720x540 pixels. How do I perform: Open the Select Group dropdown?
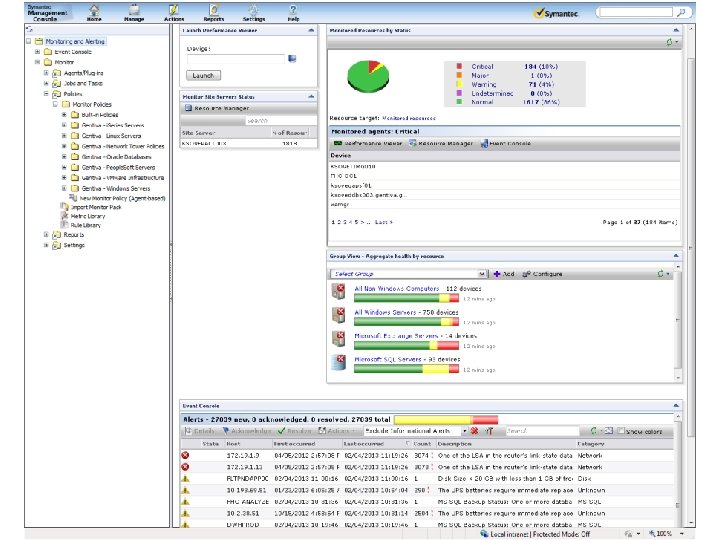point(481,274)
